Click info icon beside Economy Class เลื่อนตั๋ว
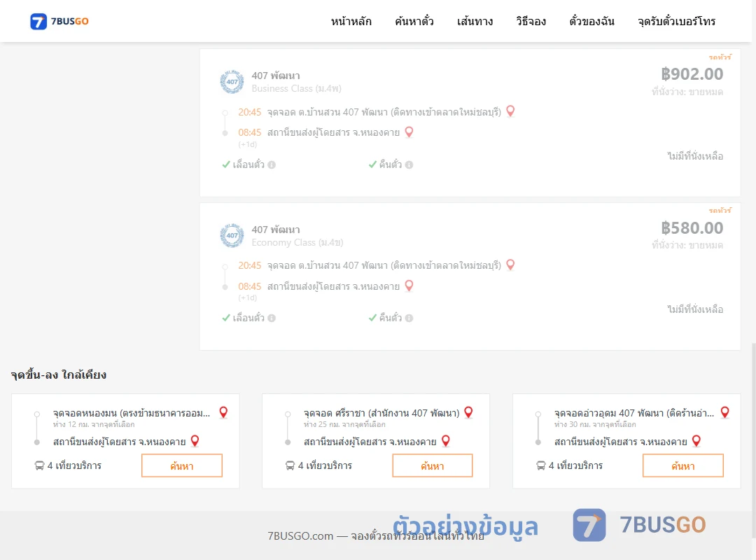The height and width of the screenshot is (560, 756). (272, 318)
